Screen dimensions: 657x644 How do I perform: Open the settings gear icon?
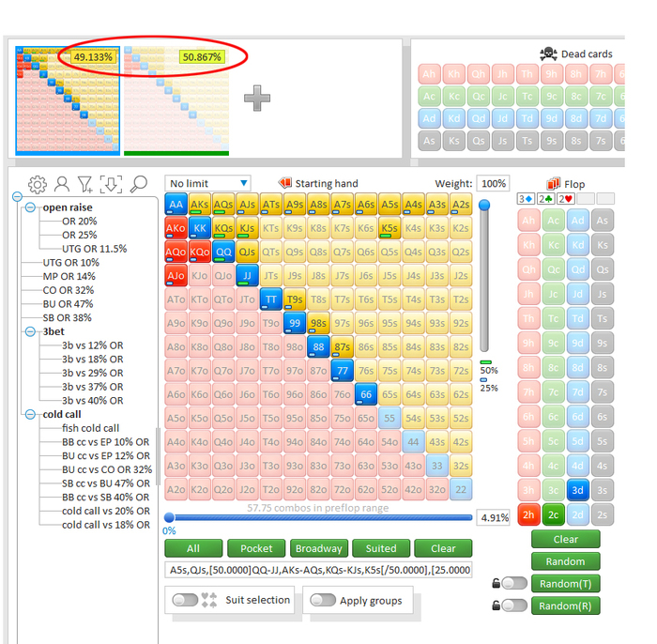tap(38, 184)
